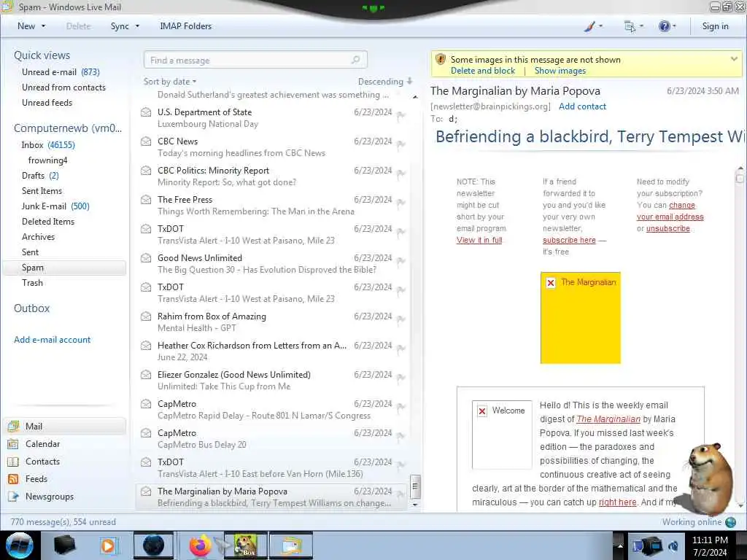The height and width of the screenshot is (560, 747).
Task: Open the menus icon in toolbar
Action: pyautogui.click(x=630, y=26)
